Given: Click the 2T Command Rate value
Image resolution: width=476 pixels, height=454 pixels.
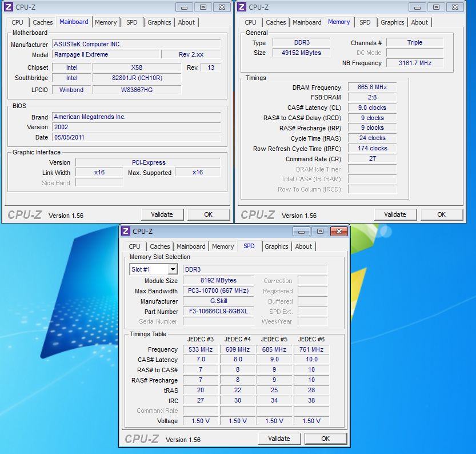Looking at the screenshot, I should click(372, 158).
